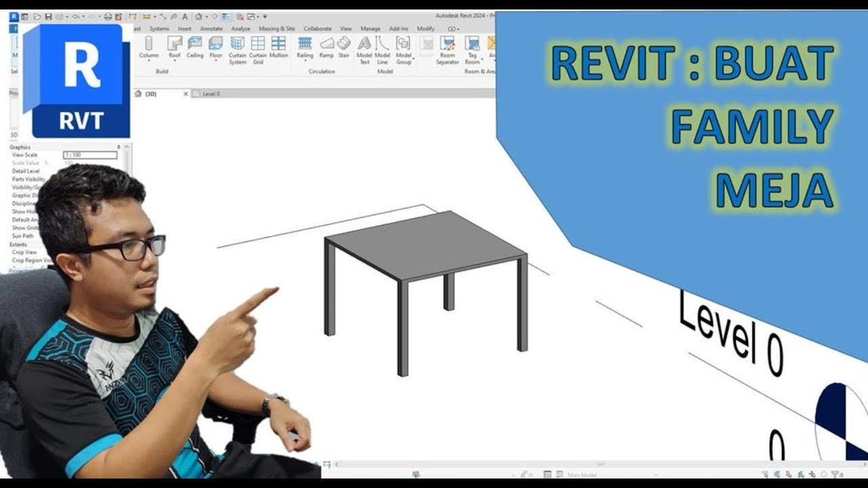Select the Mullion tool
Screen dimensions: 868x488
coord(279,47)
